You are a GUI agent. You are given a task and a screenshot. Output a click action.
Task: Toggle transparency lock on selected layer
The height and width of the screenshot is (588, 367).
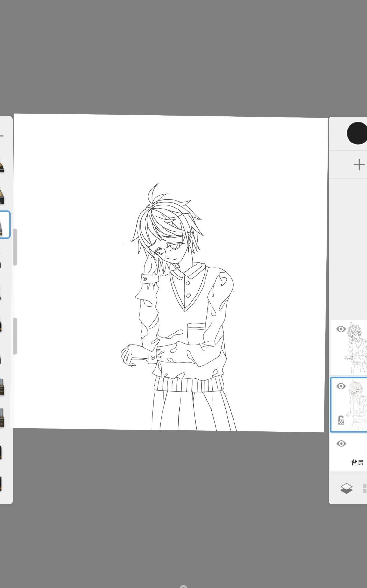tap(341, 420)
